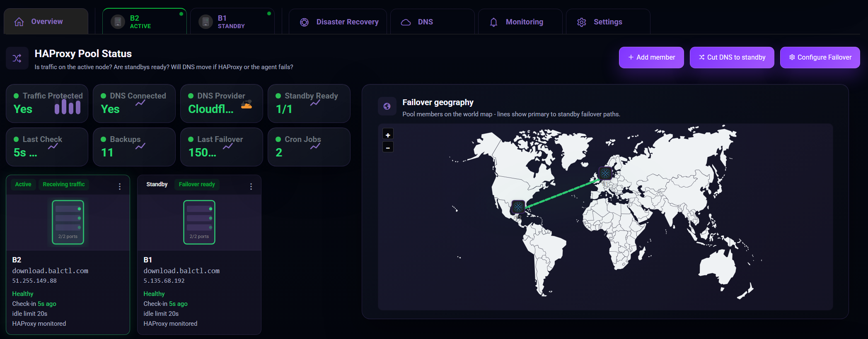The height and width of the screenshot is (339, 868).
Task: Click the trend icon in Standby Ready card
Action: 315,103
